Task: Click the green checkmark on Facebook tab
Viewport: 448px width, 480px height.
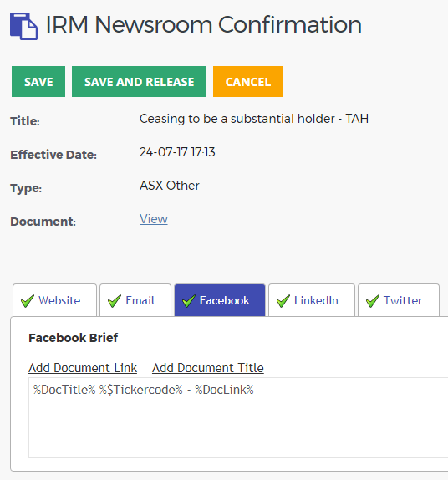Action: click(x=189, y=301)
